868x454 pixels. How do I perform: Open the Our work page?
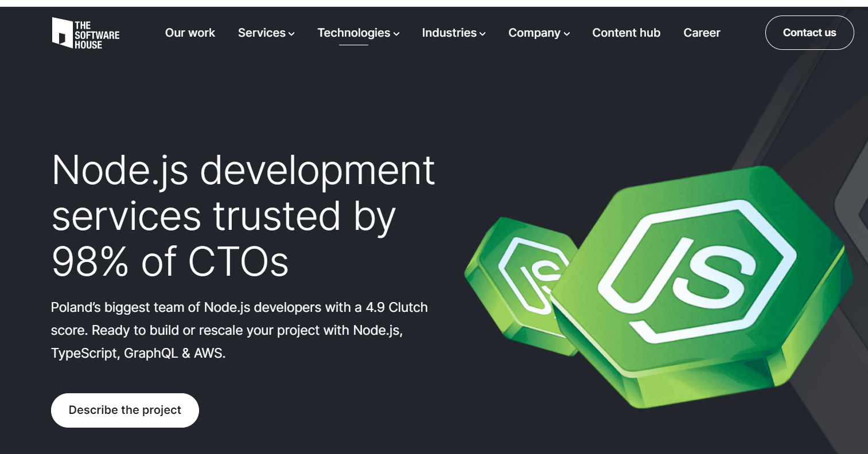point(190,33)
